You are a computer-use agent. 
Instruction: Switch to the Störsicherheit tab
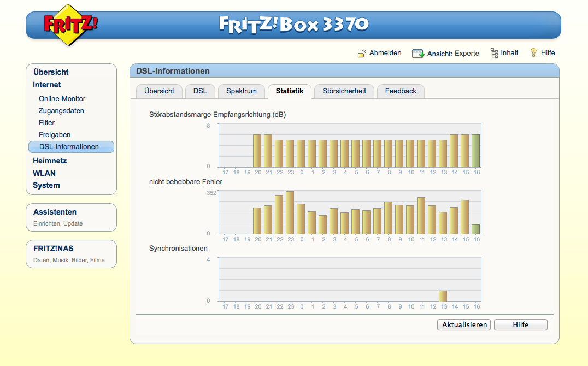[344, 91]
